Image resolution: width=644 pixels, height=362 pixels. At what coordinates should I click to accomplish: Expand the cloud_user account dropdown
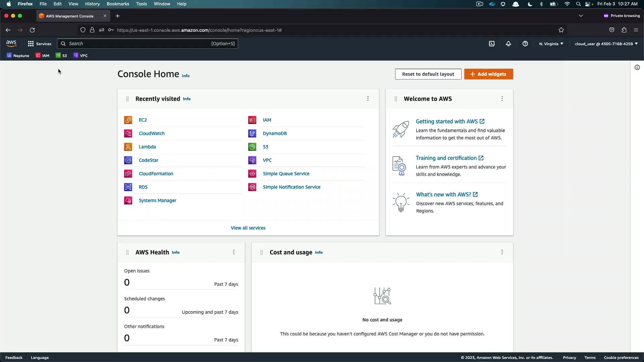[606, 44]
